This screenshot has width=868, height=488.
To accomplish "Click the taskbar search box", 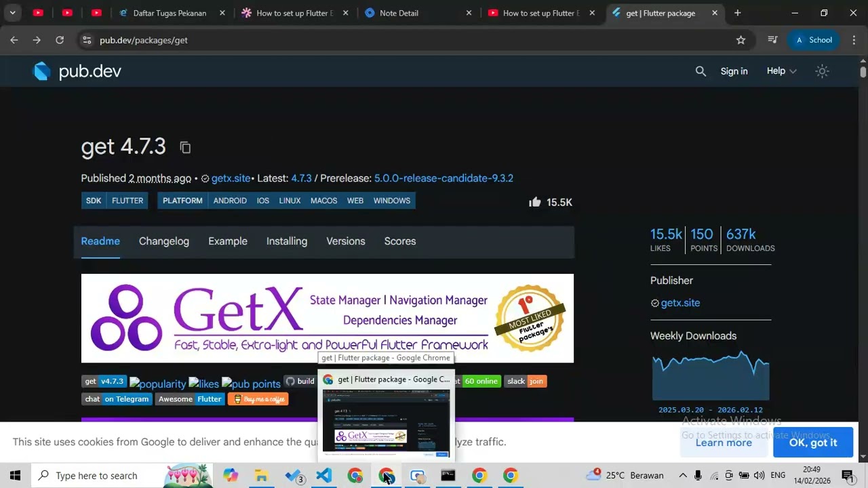I will coord(122,476).
